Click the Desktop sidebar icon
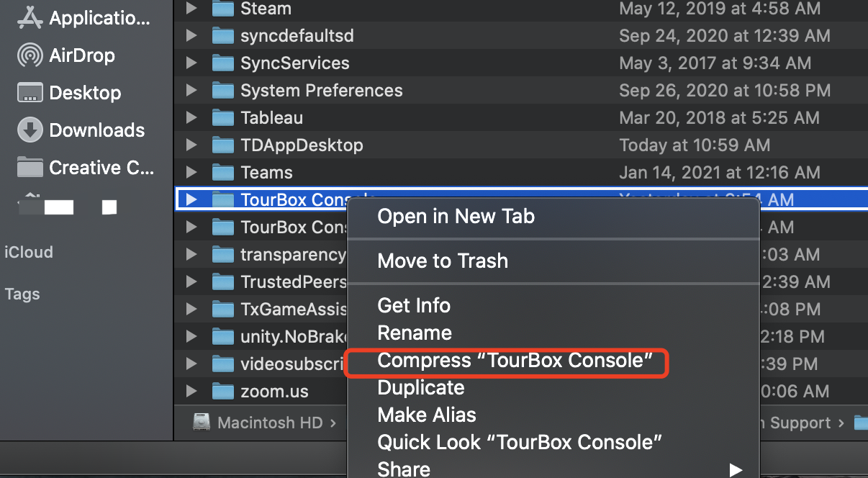Viewport: 868px width, 478px height. (x=30, y=93)
